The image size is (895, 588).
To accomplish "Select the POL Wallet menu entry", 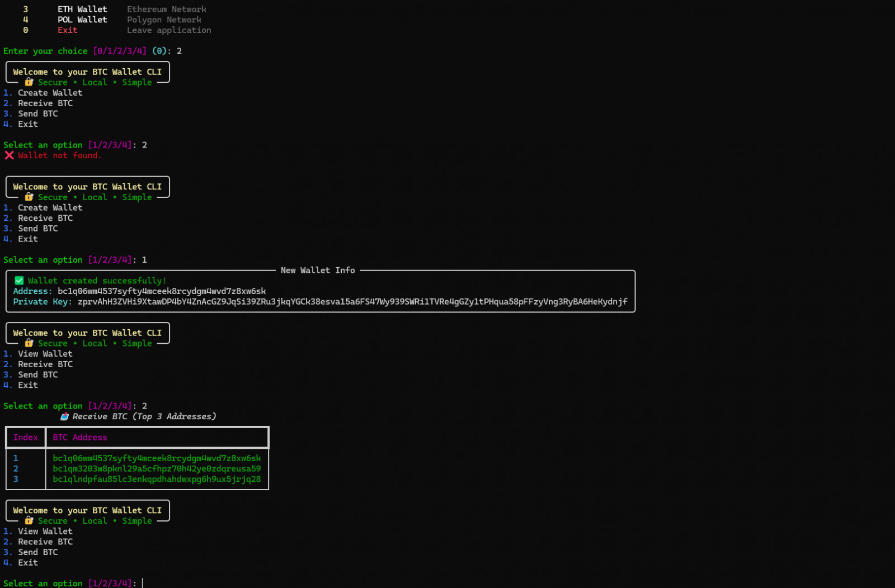I will click(82, 20).
